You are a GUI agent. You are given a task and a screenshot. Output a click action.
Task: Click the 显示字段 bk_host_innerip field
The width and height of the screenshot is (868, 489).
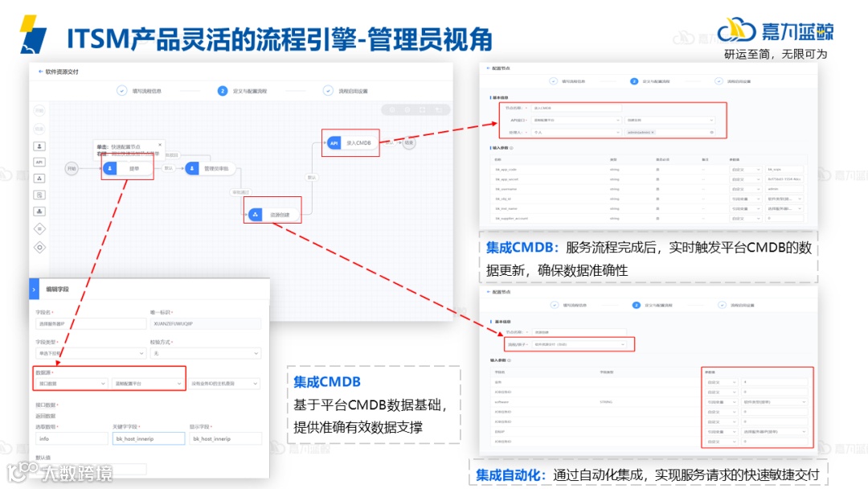(x=225, y=438)
